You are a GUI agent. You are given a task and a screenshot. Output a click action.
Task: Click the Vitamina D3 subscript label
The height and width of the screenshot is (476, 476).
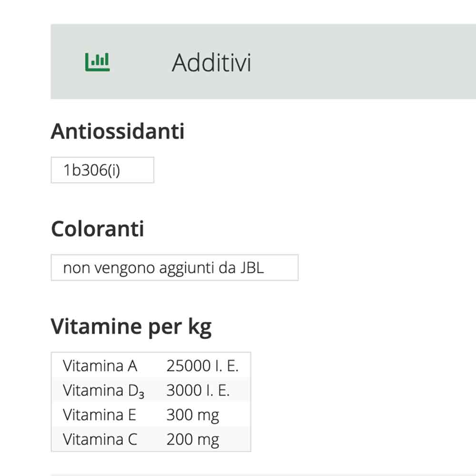pos(104,390)
